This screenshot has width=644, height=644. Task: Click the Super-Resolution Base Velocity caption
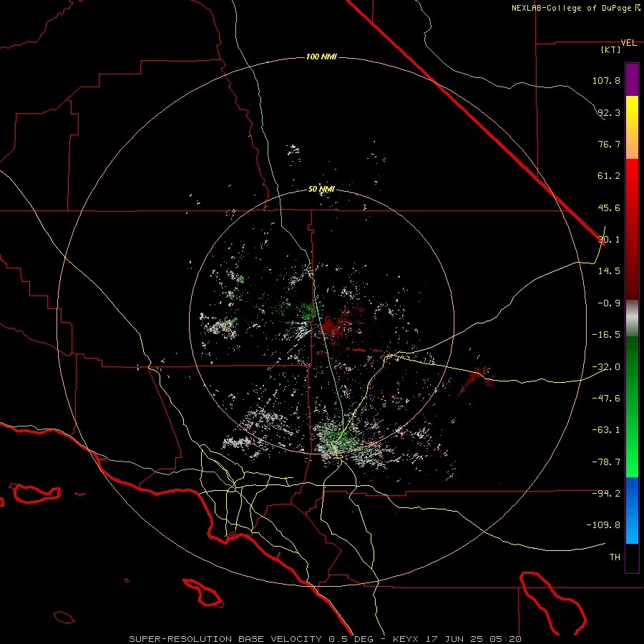click(325, 639)
